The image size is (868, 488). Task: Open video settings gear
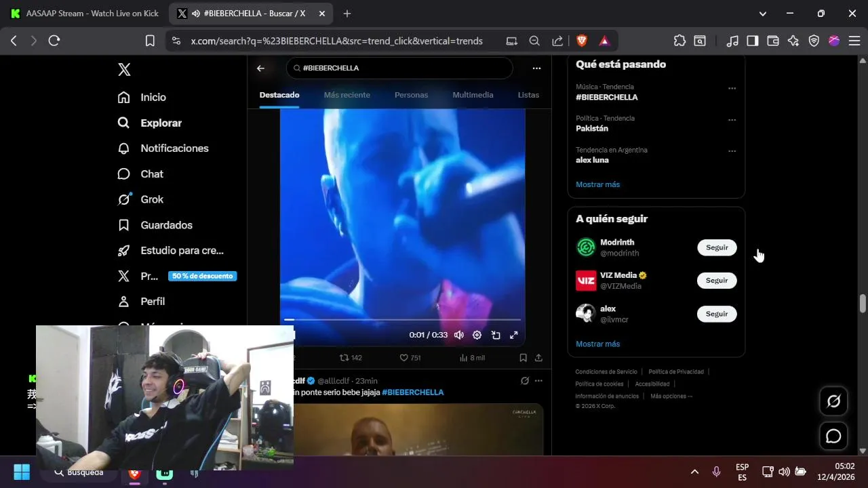tap(477, 335)
